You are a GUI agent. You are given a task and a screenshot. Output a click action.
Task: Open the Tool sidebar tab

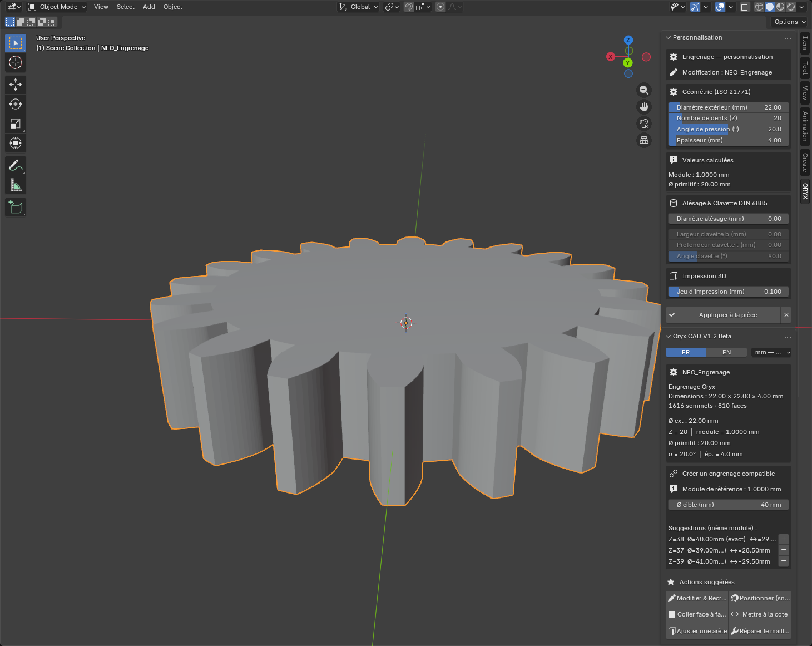(x=805, y=68)
